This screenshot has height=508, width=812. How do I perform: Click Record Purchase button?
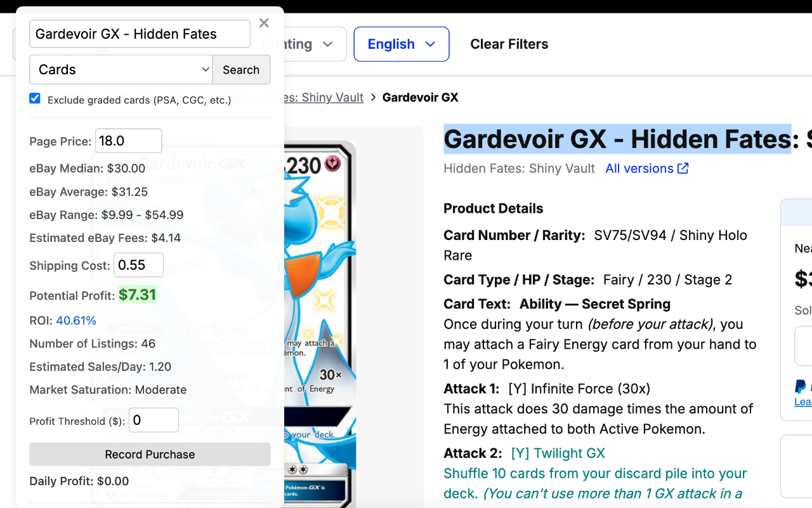click(150, 455)
